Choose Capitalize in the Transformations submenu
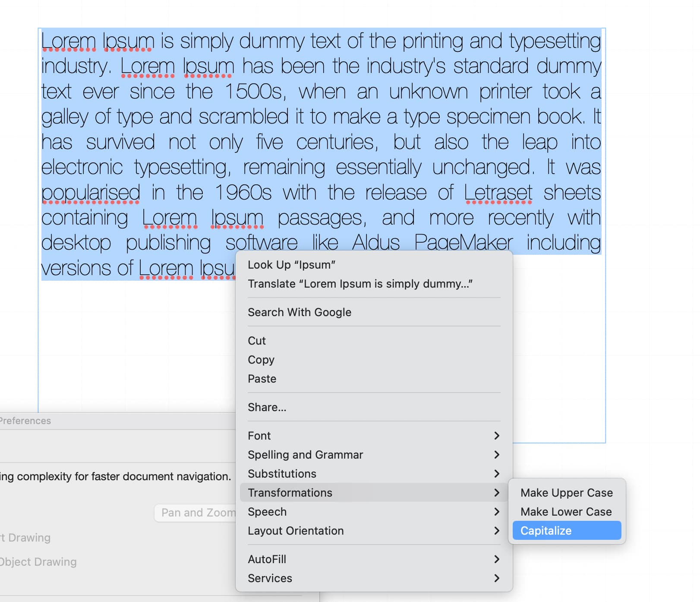Screen dimensions: 700x602 click(x=567, y=530)
